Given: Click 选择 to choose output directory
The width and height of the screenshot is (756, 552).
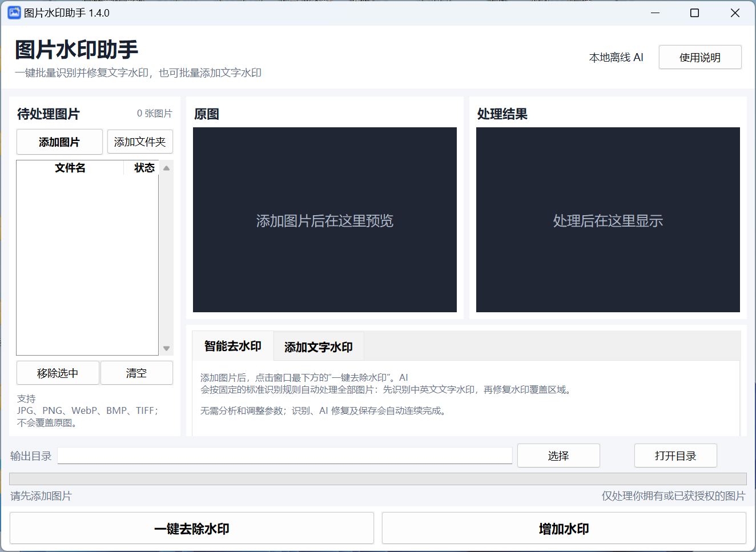Looking at the screenshot, I should click(x=558, y=456).
